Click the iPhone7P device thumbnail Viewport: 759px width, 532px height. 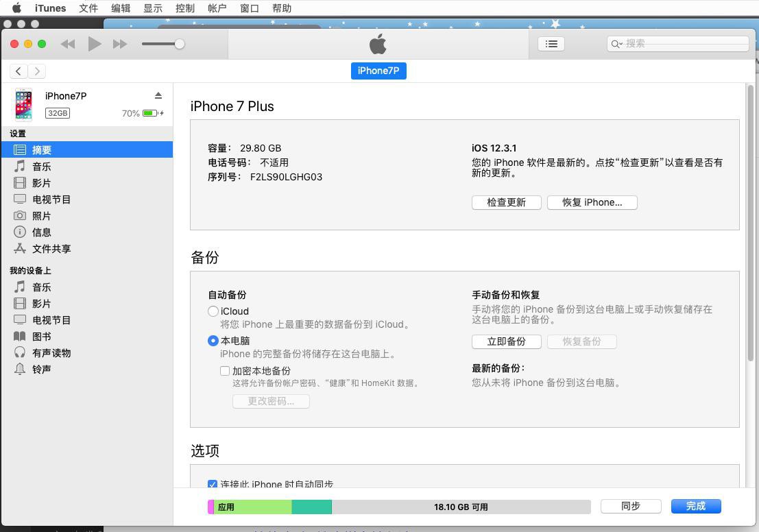(24, 105)
